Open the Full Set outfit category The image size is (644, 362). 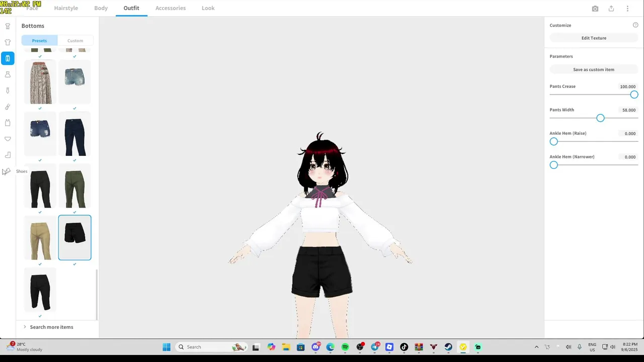[8, 26]
